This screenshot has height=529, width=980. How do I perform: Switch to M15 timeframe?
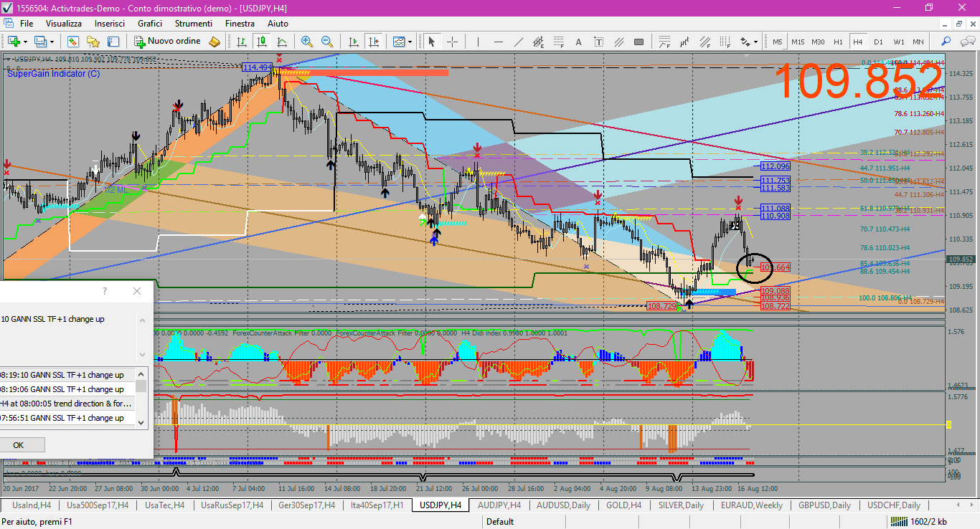click(798, 42)
